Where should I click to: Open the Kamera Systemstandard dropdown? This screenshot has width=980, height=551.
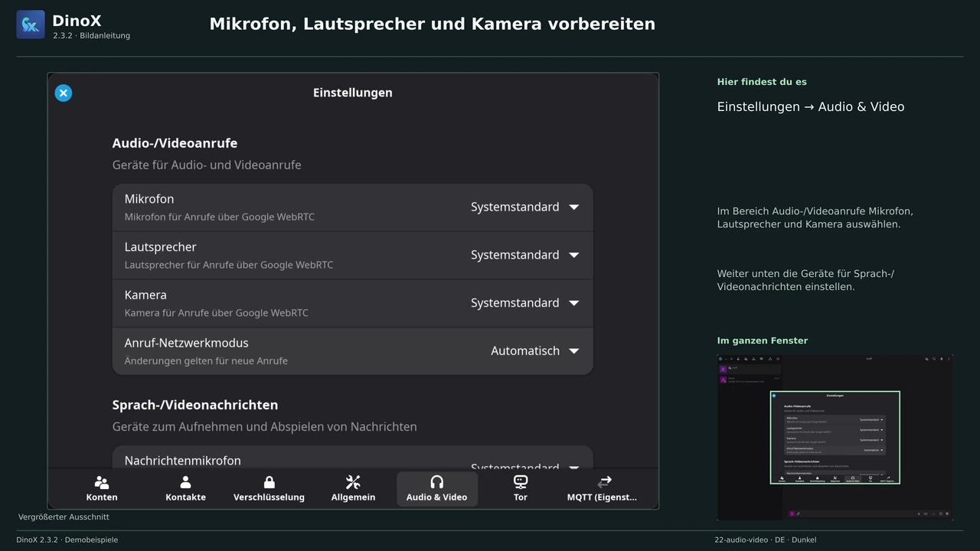[x=525, y=303]
